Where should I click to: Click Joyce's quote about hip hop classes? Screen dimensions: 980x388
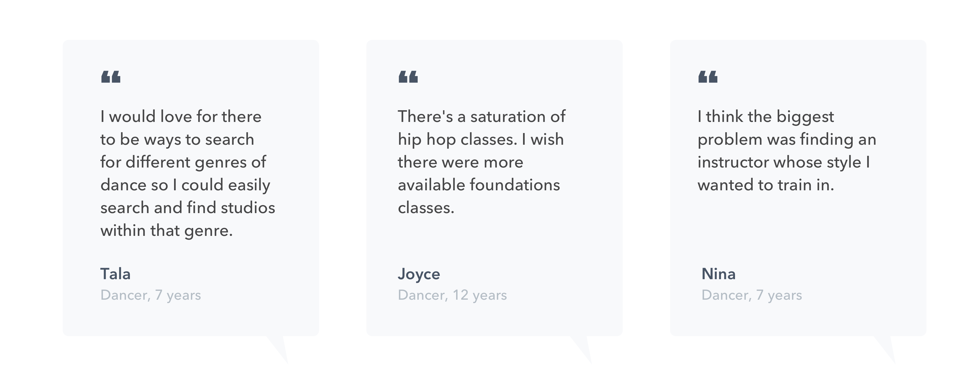click(481, 162)
